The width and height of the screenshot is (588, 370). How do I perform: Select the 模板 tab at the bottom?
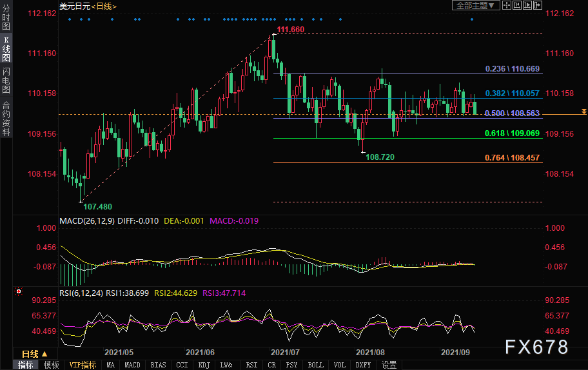[51, 365]
